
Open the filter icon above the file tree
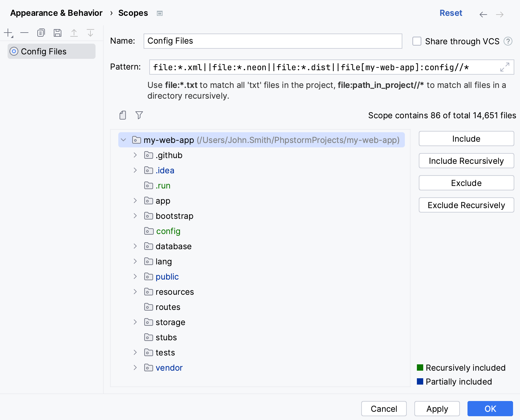point(139,115)
